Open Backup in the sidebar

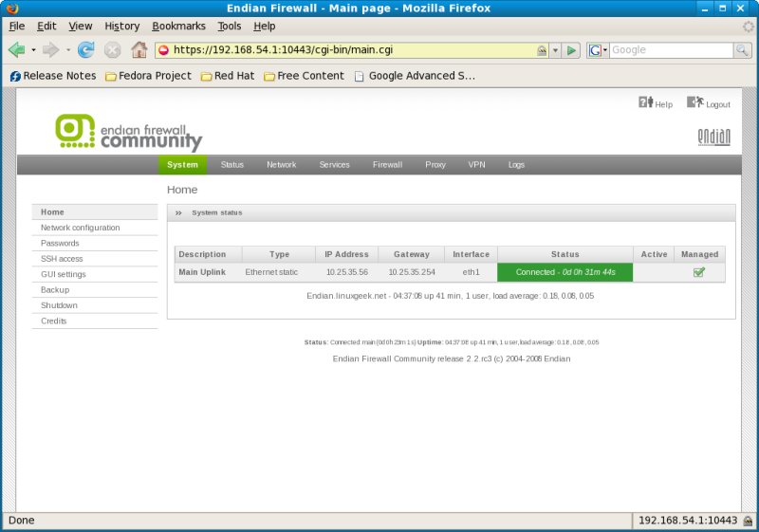point(95,289)
